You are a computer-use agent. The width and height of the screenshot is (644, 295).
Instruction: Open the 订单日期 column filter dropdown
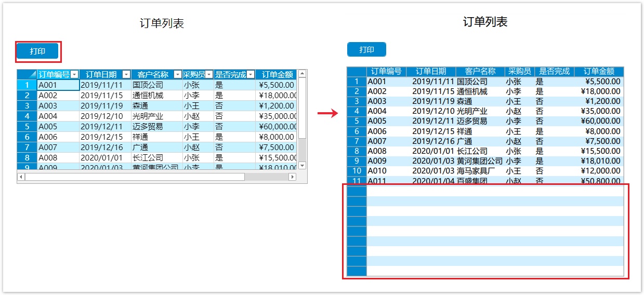point(126,75)
